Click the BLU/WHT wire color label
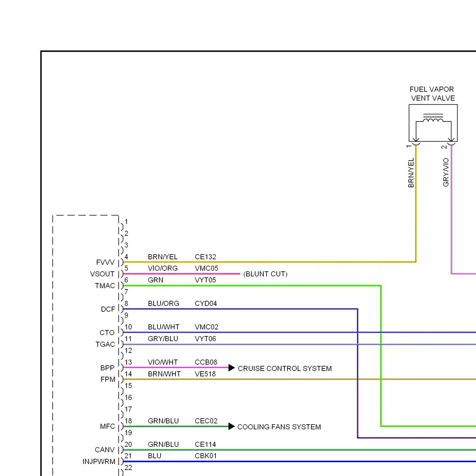476x476 pixels. tap(164, 327)
